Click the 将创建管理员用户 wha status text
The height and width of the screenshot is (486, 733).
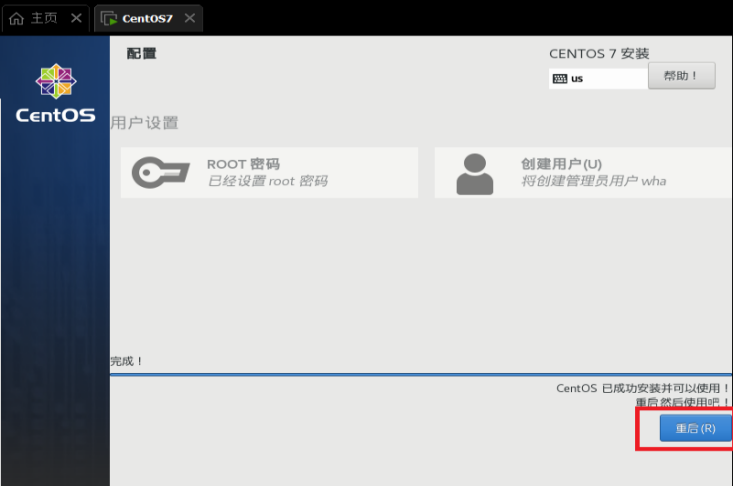pyautogui.click(x=594, y=181)
